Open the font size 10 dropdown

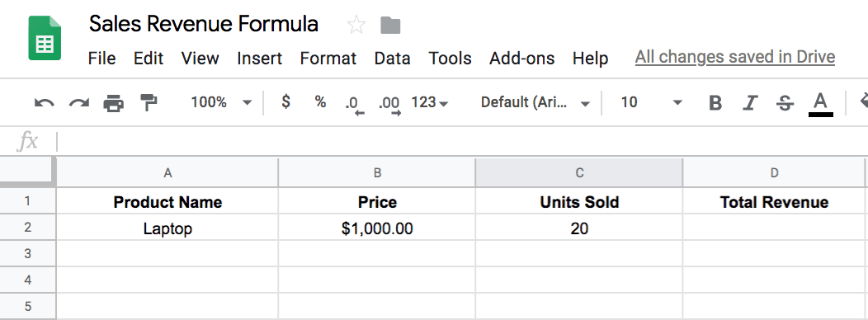click(651, 102)
